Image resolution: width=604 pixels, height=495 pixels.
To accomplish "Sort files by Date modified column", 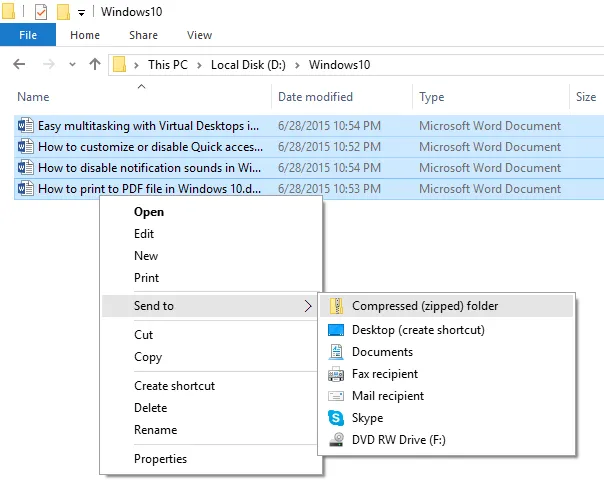I will click(x=315, y=97).
